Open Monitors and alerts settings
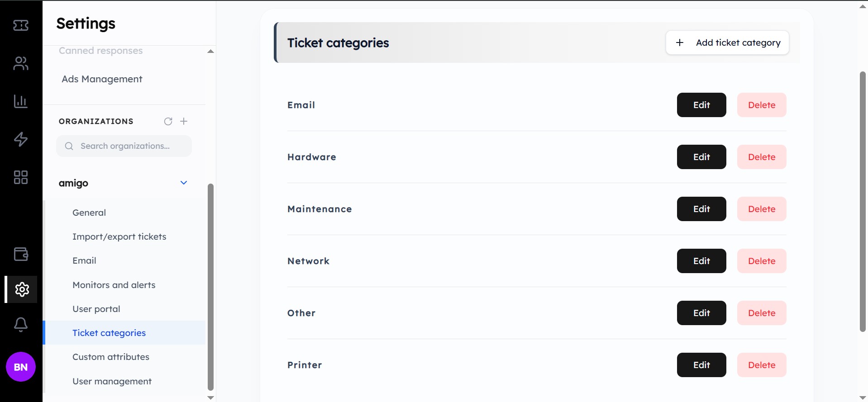Viewport: 868px width, 402px height. [x=114, y=285]
